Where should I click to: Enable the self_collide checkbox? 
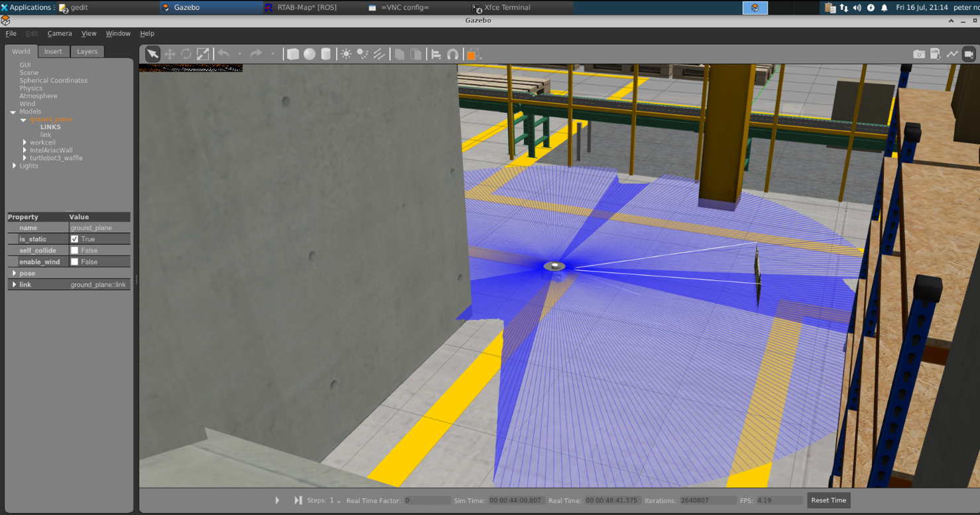point(74,250)
